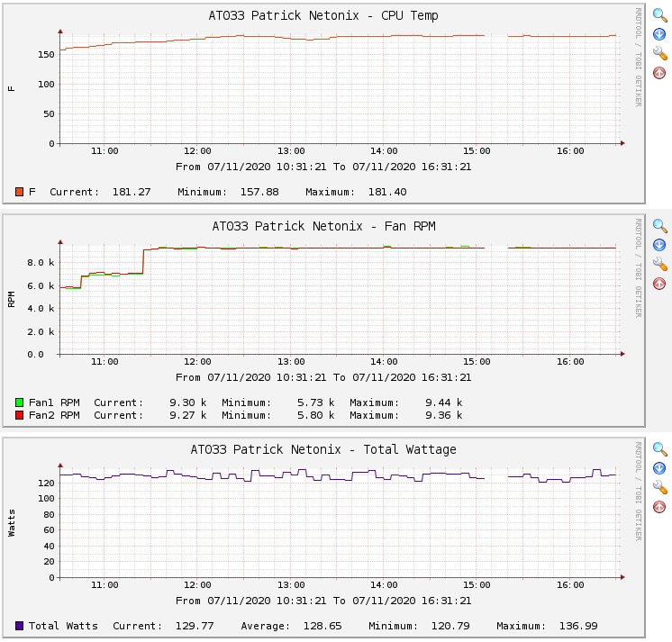This screenshot has height=642, width=672.
Task: Click the 'AT033 Patrick Netonix - CPU Temp' title
Action: click(x=323, y=15)
